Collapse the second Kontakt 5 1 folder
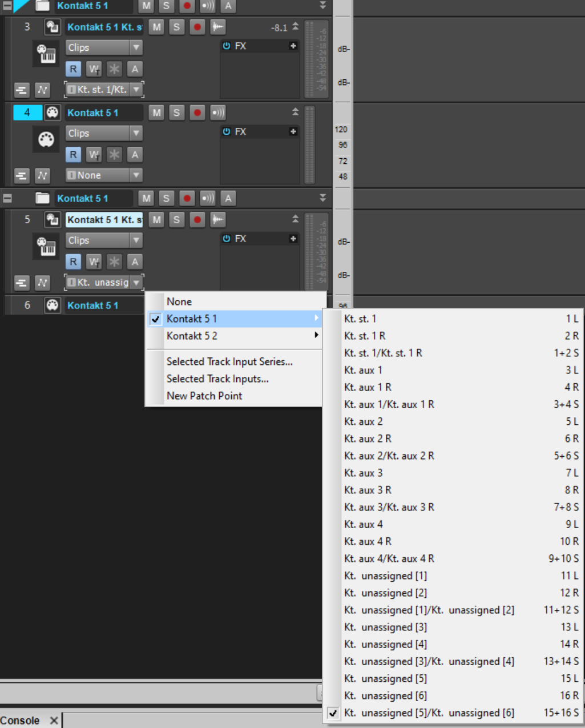This screenshot has height=728, width=585. pos(7,198)
